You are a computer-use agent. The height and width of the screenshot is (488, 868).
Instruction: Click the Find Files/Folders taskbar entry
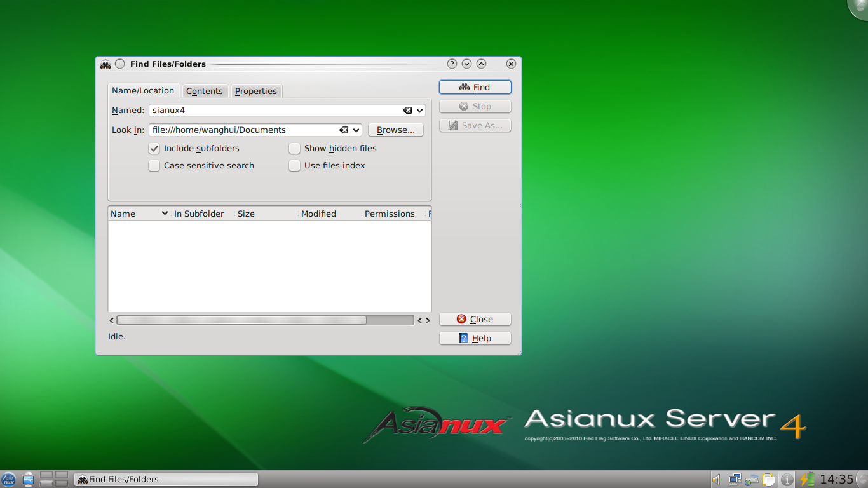tap(166, 480)
